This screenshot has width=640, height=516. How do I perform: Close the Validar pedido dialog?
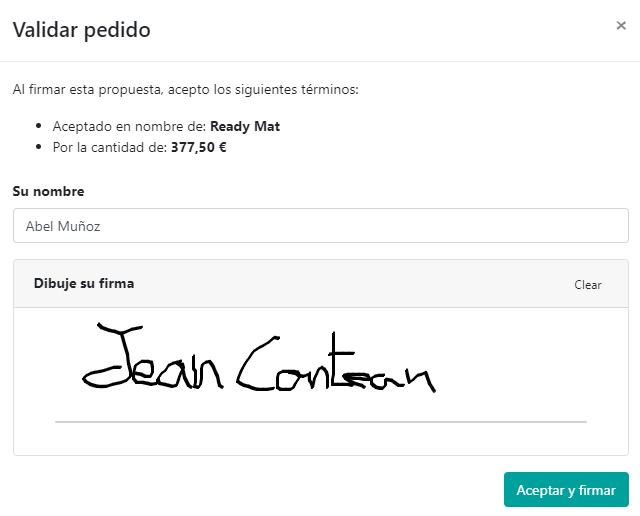[x=621, y=26]
